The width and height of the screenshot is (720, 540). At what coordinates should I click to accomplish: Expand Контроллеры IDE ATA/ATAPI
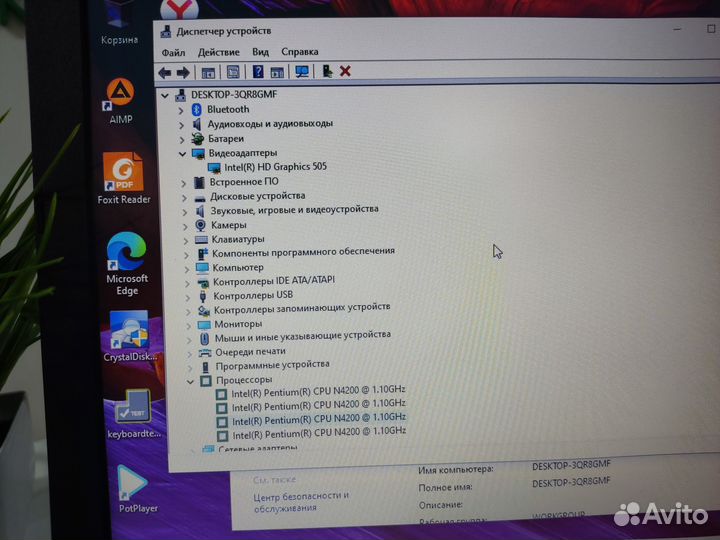187,284
